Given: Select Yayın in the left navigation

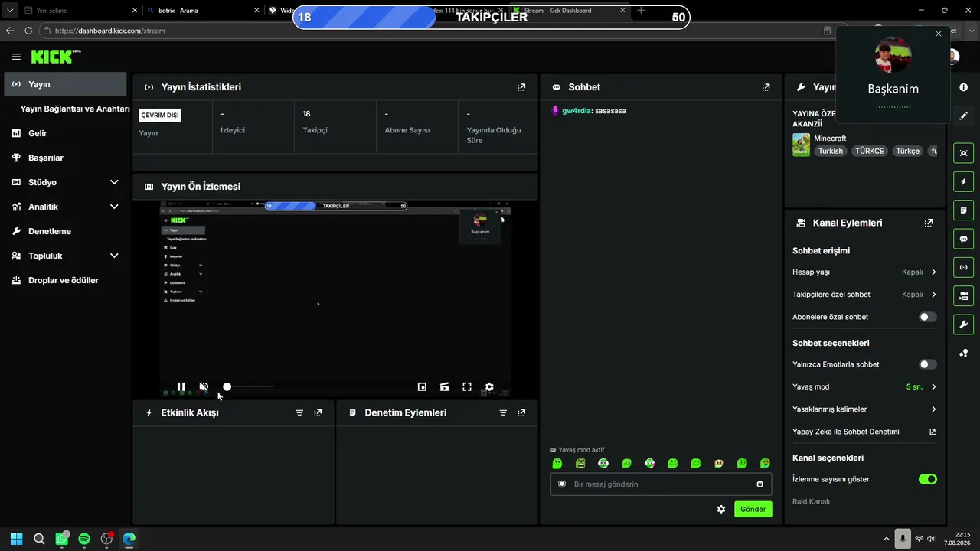Looking at the screenshot, I should pyautogui.click(x=65, y=84).
